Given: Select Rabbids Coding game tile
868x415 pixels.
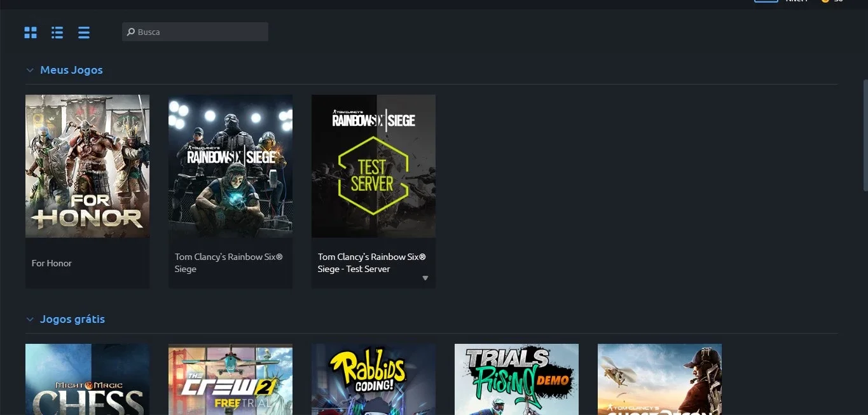Looking at the screenshot, I should click(373, 379).
